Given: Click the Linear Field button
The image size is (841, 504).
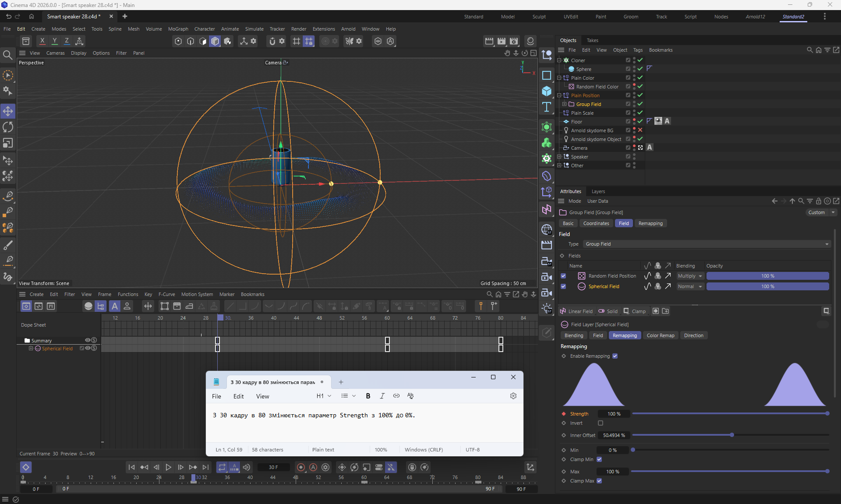Looking at the screenshot, I should pos(576,311).
